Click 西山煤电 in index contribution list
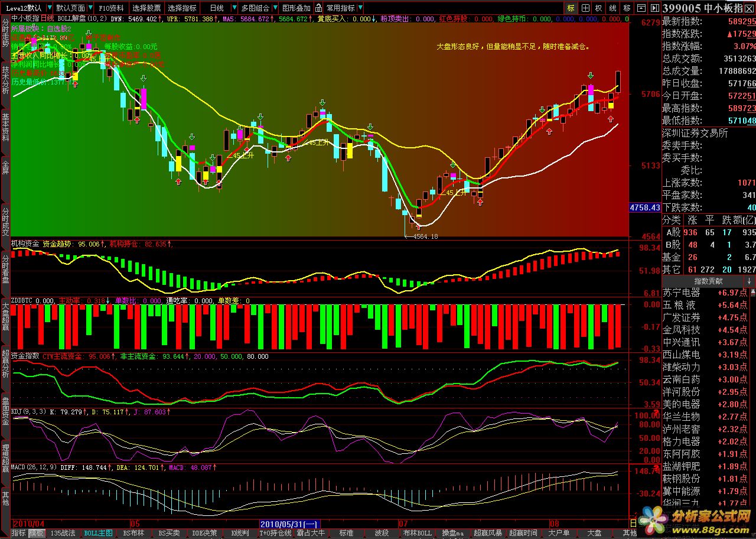 click(x=682, y=355)
